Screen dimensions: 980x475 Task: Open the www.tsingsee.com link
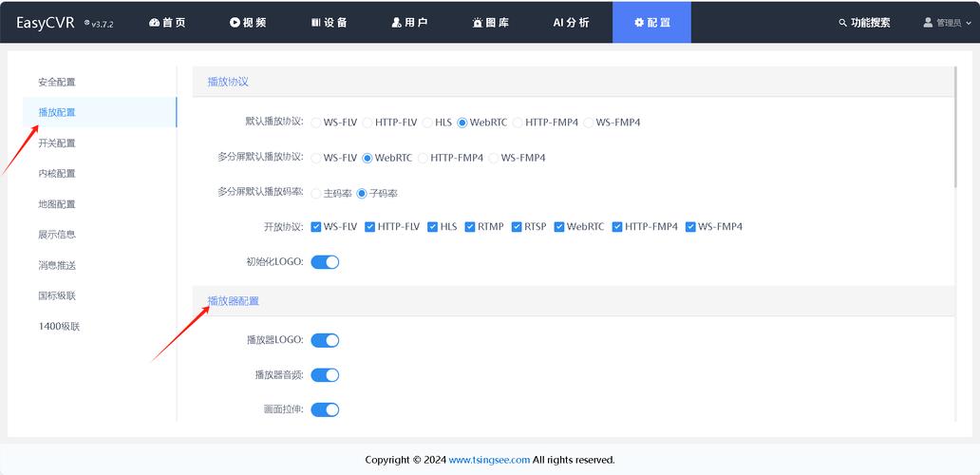click(x=489, y=460)
